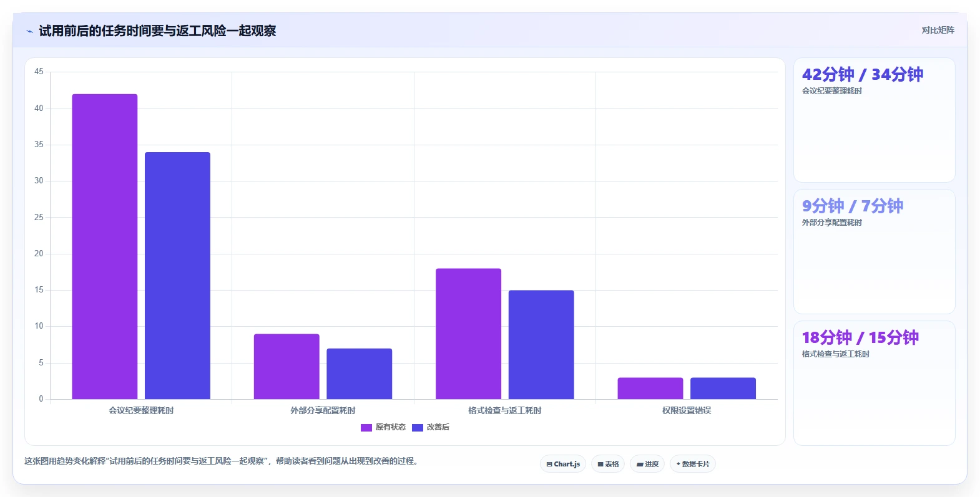Click the chart title 试用前后的任务时间要与返工风险一起观察
The width and height of the screenshot is (980, 497).
click(157, 31)
